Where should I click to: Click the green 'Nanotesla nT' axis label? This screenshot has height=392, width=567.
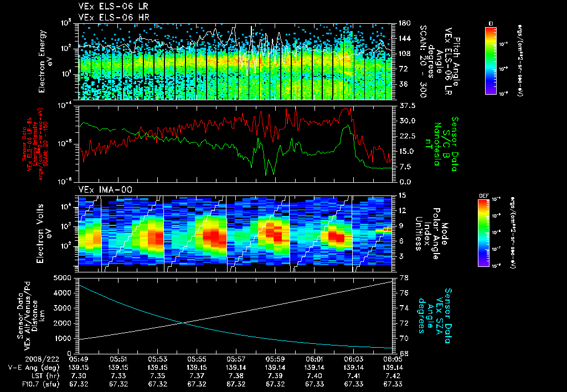(x=433, y=144)
